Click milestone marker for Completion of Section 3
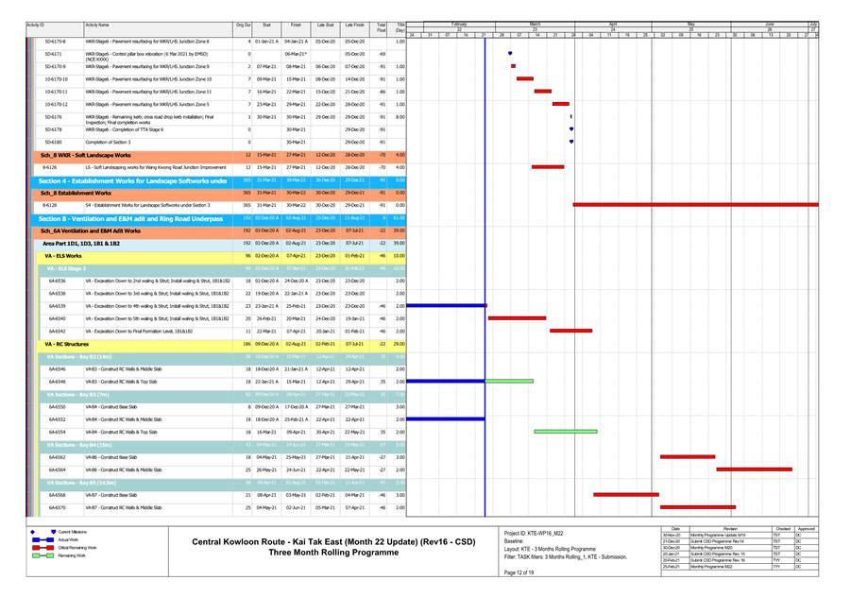The height and width of the screenshot is (614, 868). click(571, 142)
